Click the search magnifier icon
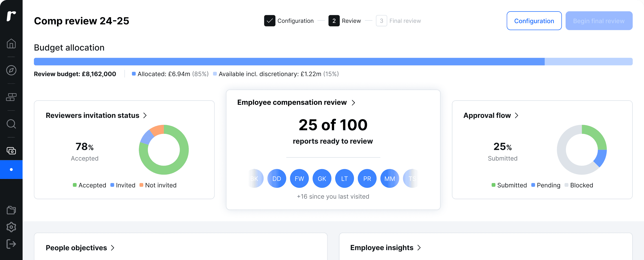 coord(11,124)
